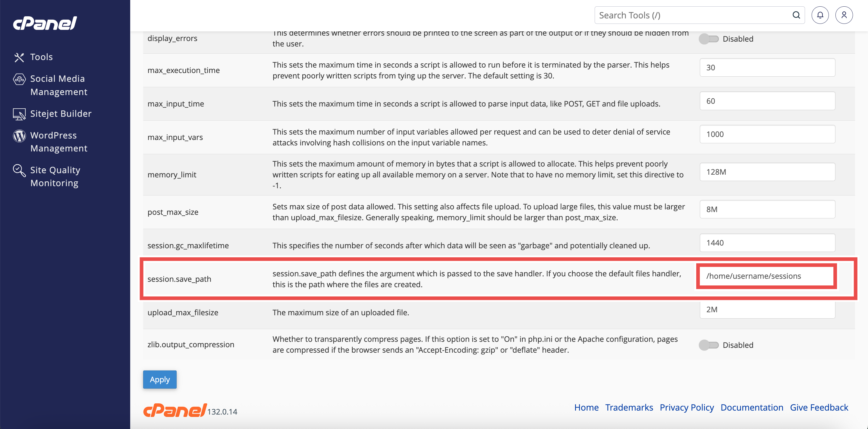Image resolution: width=868 pixels, height=429 pixels.
Task: Open the user account icon
Action: click(844, 15)
